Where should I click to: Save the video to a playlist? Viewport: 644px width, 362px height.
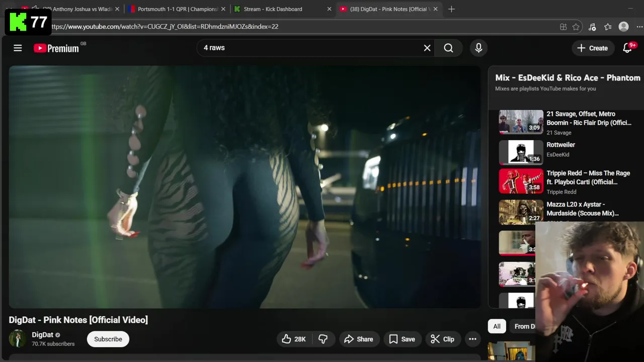coord(402,339)
